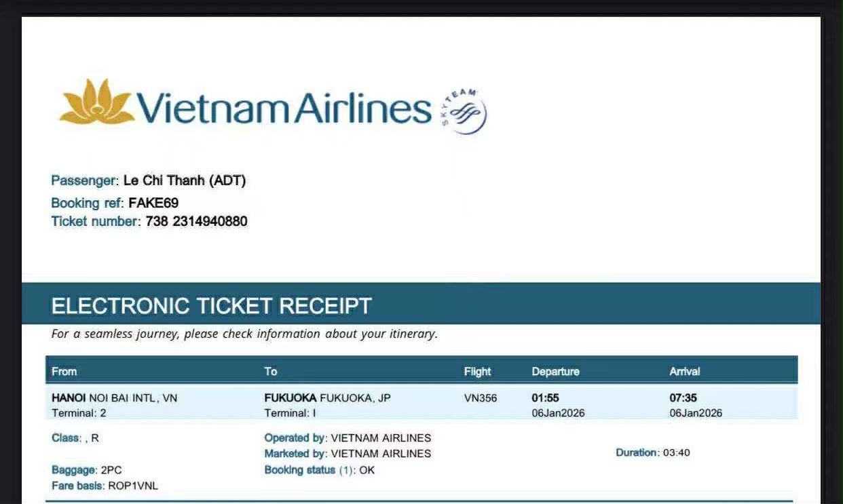Click the SkyTeam alliance circular logo
This screenshot has width=843, height=504.
click(x=464, y=111)
